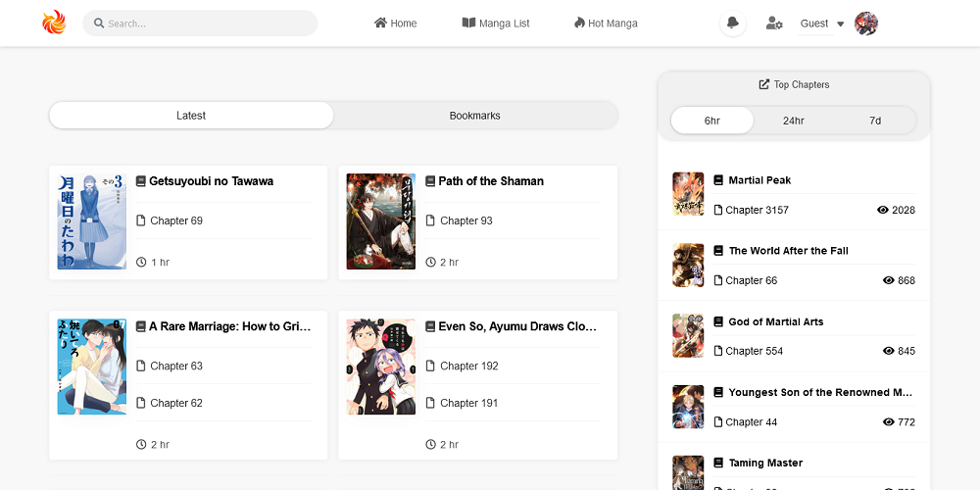The width and height of the screenshot is (980, 490).
Task: Open Chapter 44 in Top Chapters
Action: (752, 421)
